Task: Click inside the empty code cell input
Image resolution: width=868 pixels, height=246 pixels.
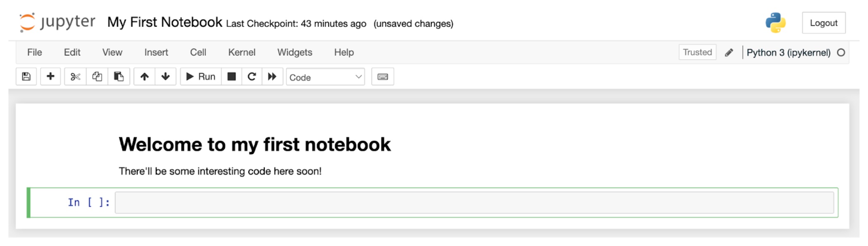Action: pyautogui.click(x=474, y=203)
